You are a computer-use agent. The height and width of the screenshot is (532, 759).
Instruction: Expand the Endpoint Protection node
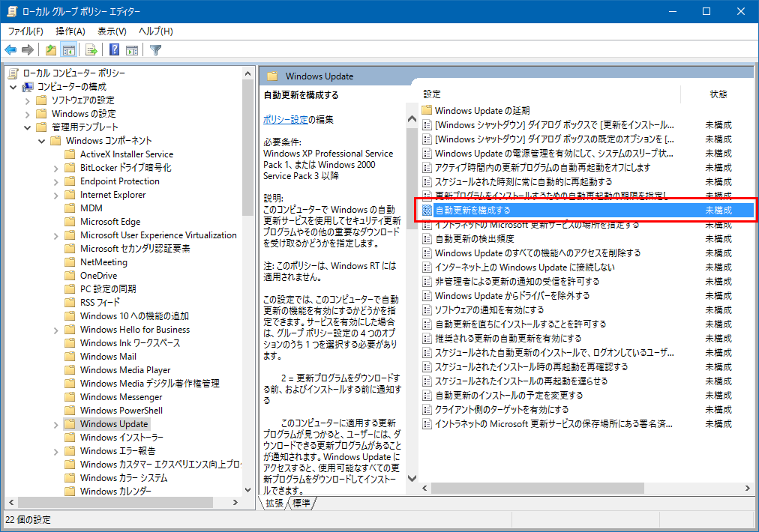pos(55,182)
